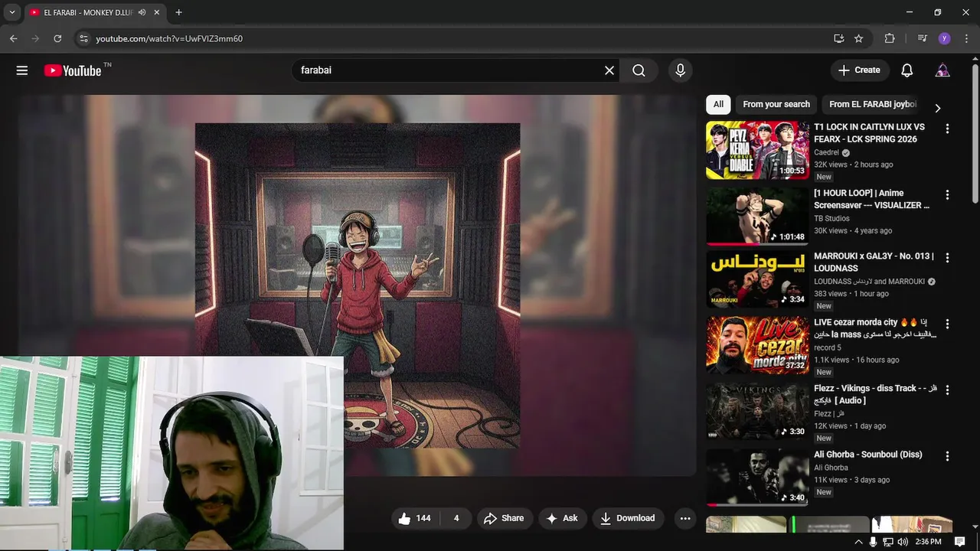This screenshot has width=980, height=551.
Task: Focus the browser address bar URL
Action: 169,38
